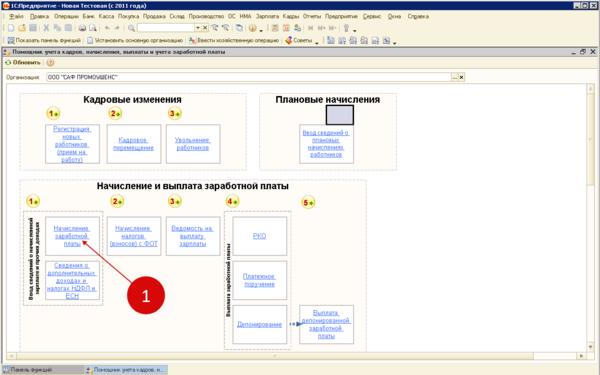Open the Депонирование link

pos(259,324)
